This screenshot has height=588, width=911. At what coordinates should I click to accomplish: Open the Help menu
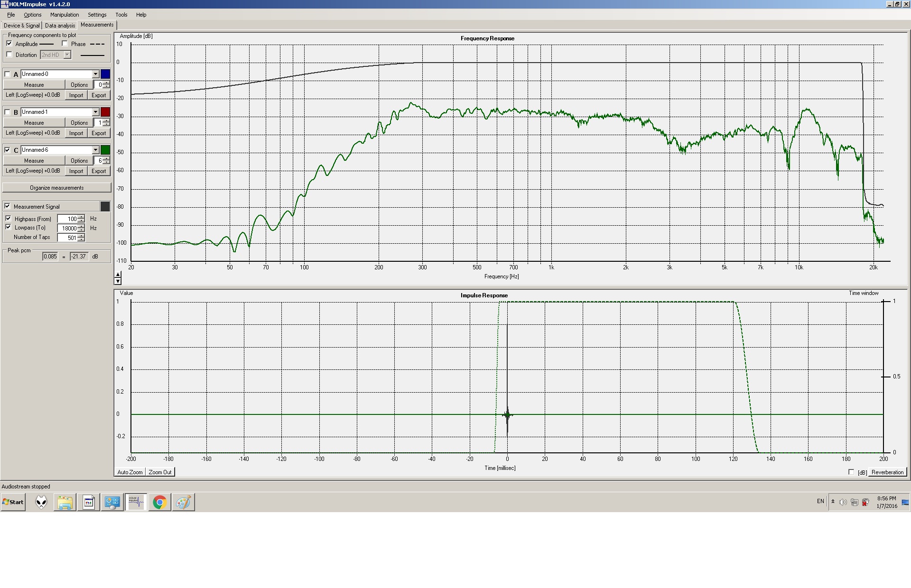[141, 15]
